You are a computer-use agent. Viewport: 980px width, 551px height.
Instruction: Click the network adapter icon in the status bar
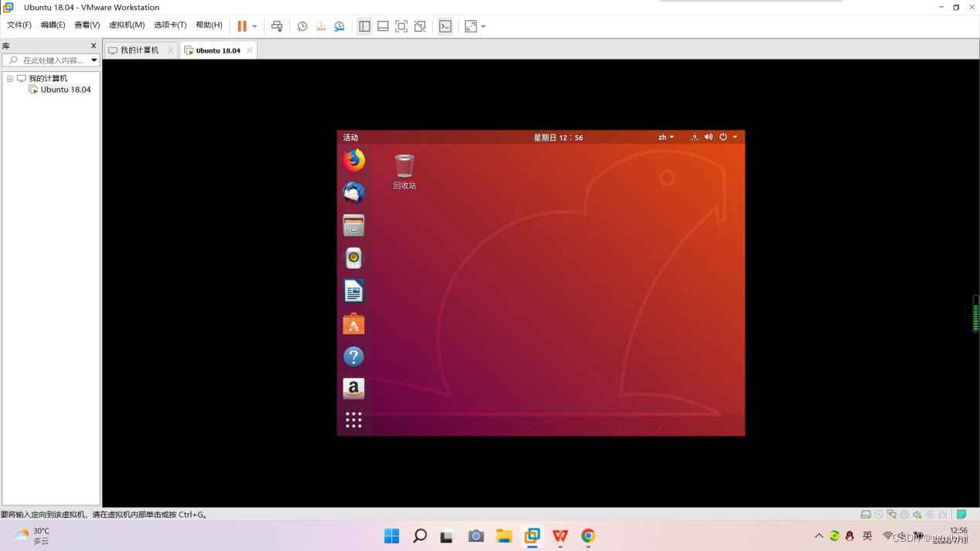pyautogui.click(x=892, y=515)
